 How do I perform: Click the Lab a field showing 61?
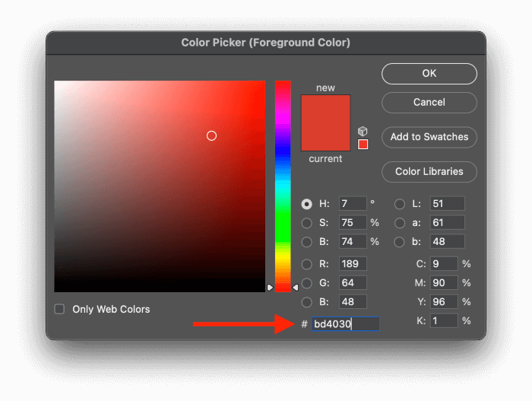[447, 223]
